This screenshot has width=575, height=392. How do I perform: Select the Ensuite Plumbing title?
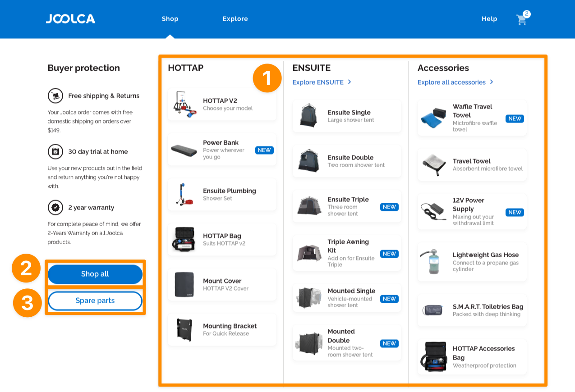click(230, 191)
